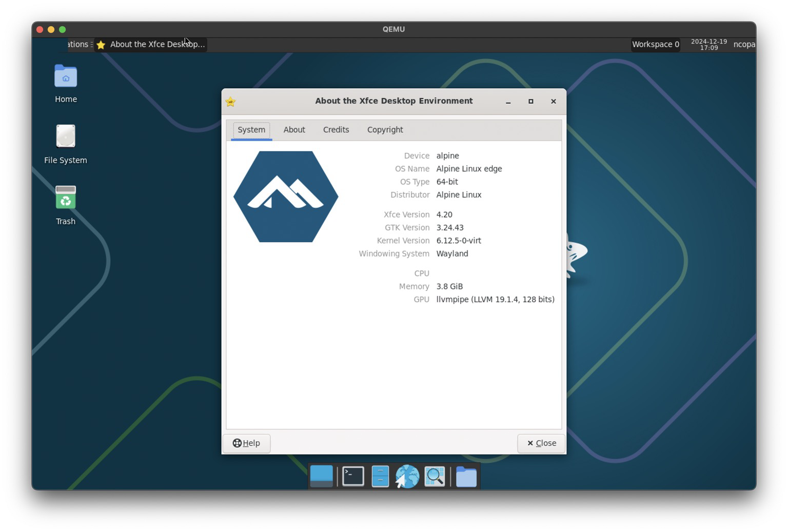The image size is (788, 532).
Task: Launch the Web Browser globe icon
Action: 407,476
